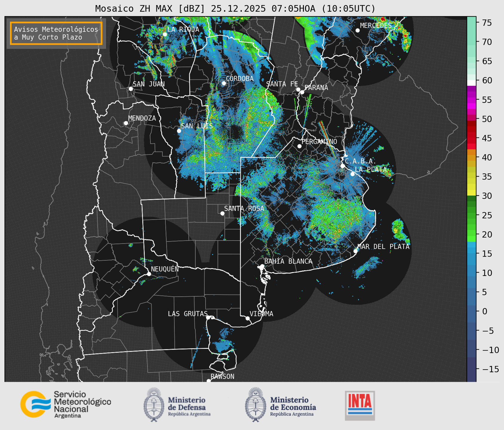This screenshot has height=430, width=504.
Task: Click the VIEDMA city marker dot
Action: click(248, 318)
